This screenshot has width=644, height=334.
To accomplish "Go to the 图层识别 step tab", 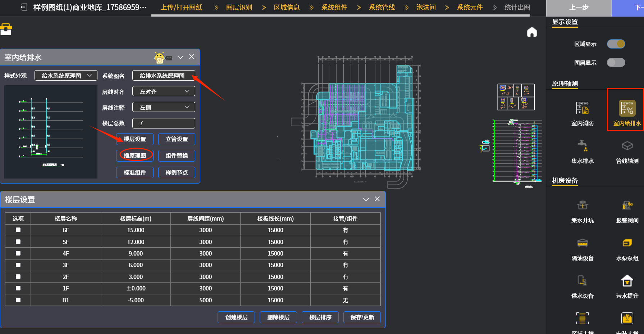I will click(x=239, y=8).
